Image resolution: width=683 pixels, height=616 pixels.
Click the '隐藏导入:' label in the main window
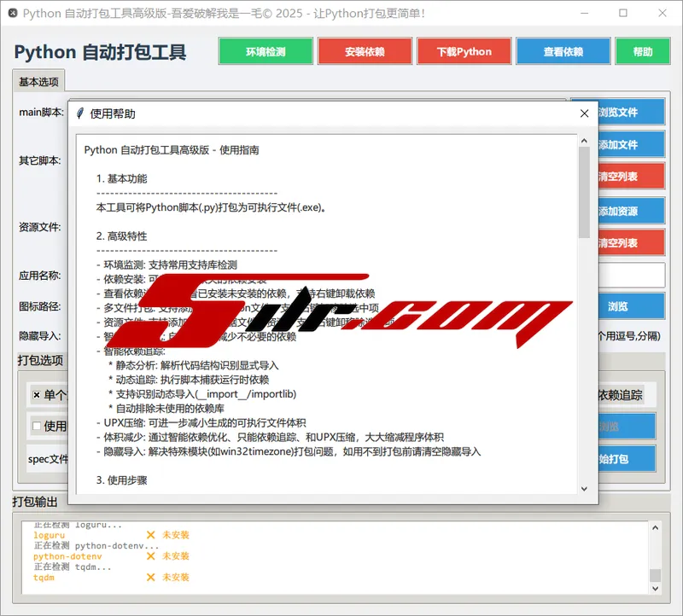coord(40,336)
